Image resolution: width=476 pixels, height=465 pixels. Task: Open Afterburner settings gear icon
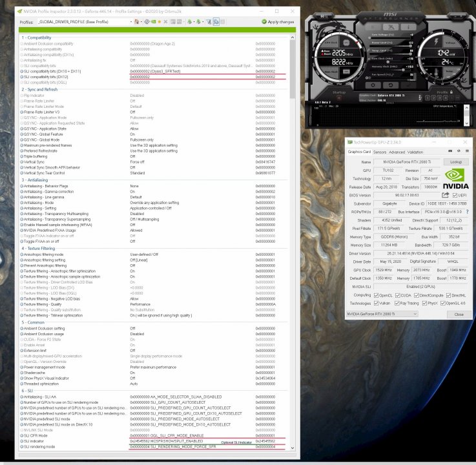[x=373, y=84]
